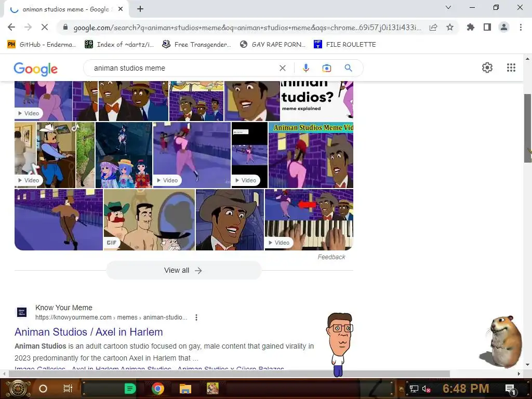Open cowboy hat TikTok video thumbnail

pyautogui.click(x=54, y=155)
